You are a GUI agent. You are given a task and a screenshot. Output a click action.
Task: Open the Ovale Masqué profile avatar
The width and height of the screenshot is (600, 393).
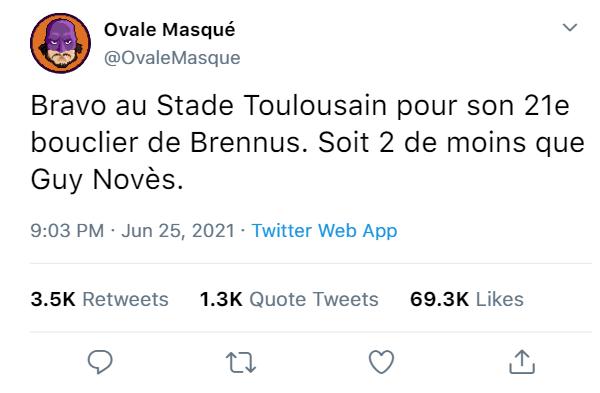click(60, 43)
